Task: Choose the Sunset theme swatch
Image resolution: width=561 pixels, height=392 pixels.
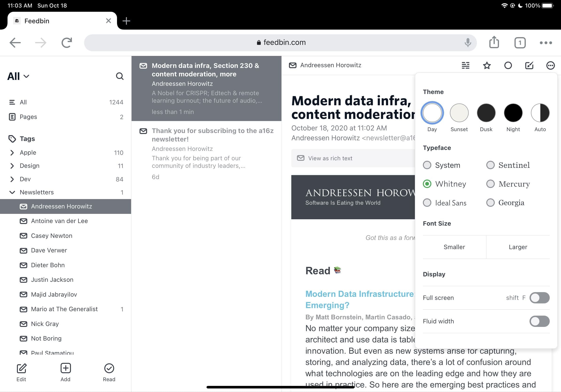Action: coord(459,113)
